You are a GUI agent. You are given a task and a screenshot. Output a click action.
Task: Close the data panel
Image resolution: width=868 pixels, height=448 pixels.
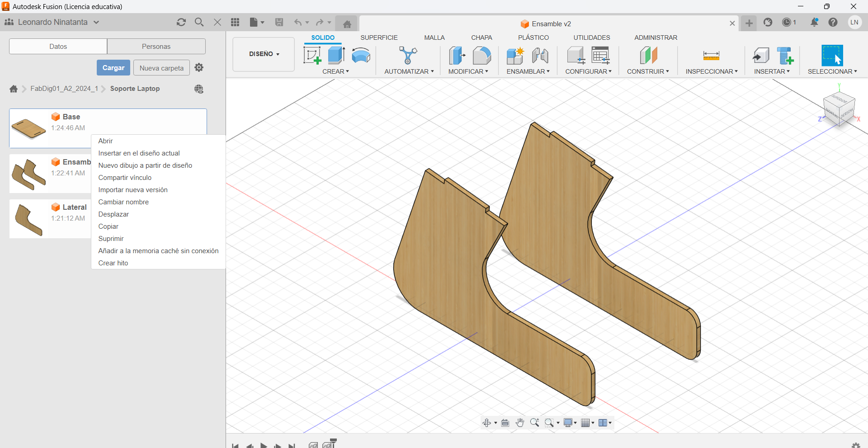click(x=217, y=22)
